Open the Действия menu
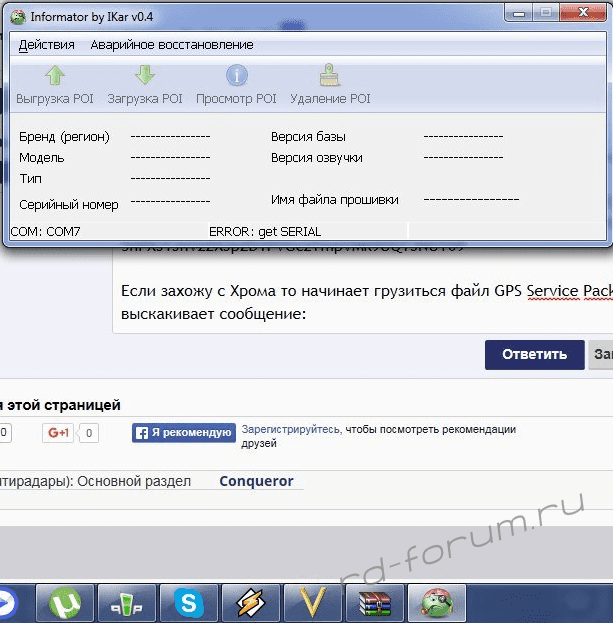The width and height of the screenshot is (613, 623). click(x=46, y=45)
